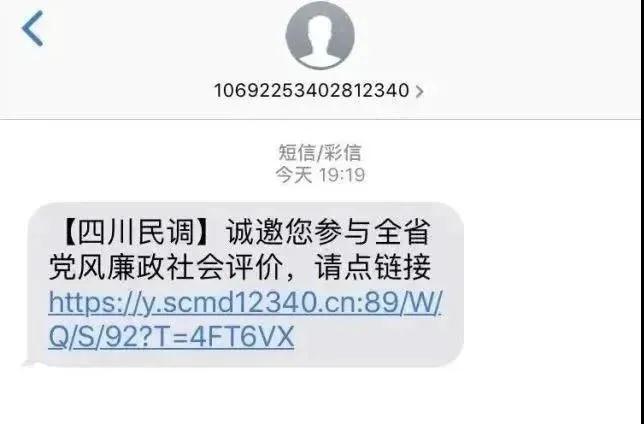
Task: Tap the 4FT6VX token at link end
Action: point(242,336)
